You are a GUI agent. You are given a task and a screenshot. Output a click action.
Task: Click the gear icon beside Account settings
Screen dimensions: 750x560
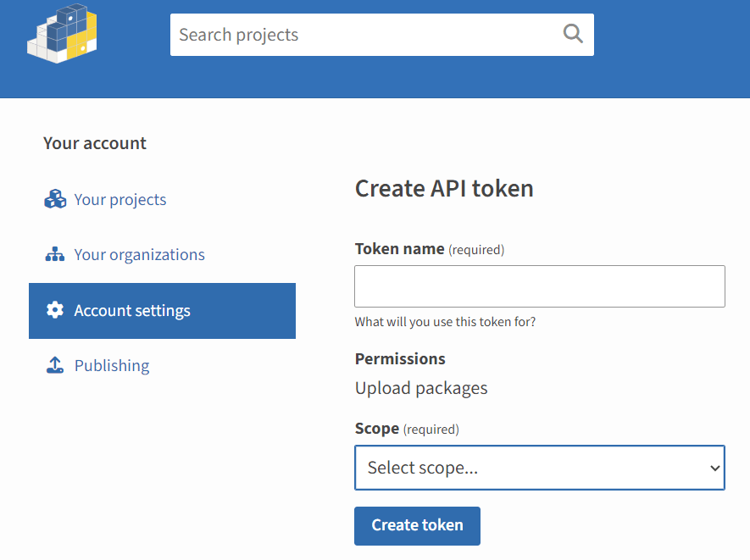pyautogui.click(x=55, y=311)
